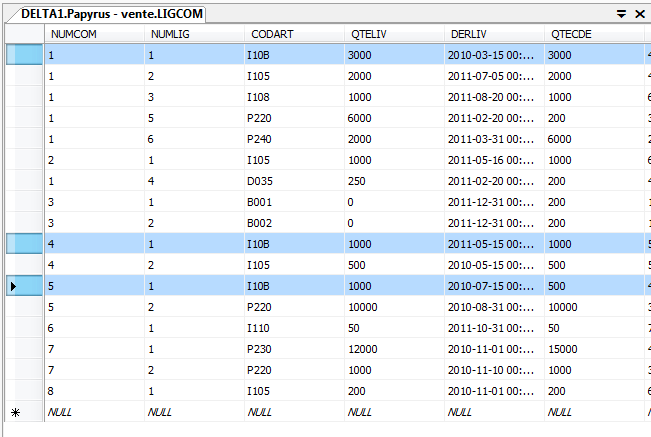
Task: Click the I110 article code cell
Action: coord(294,328)
